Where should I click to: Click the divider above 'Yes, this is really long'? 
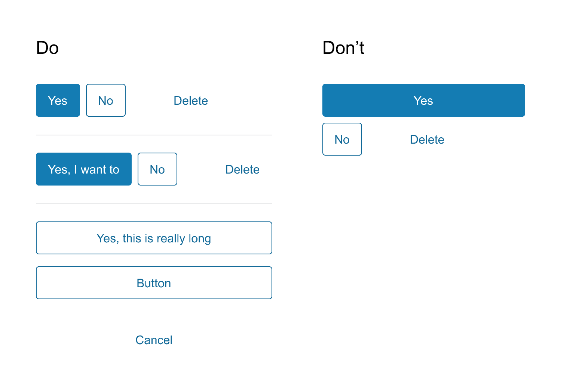pyautogui.click(x=154, y=204)
